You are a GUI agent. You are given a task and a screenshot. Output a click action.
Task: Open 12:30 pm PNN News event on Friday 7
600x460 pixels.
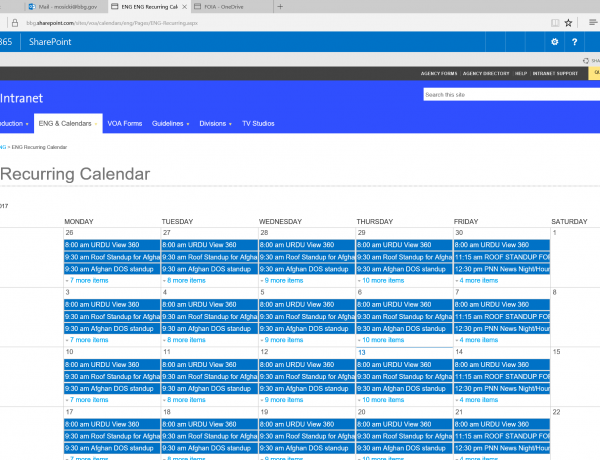[x=502, y=329]
